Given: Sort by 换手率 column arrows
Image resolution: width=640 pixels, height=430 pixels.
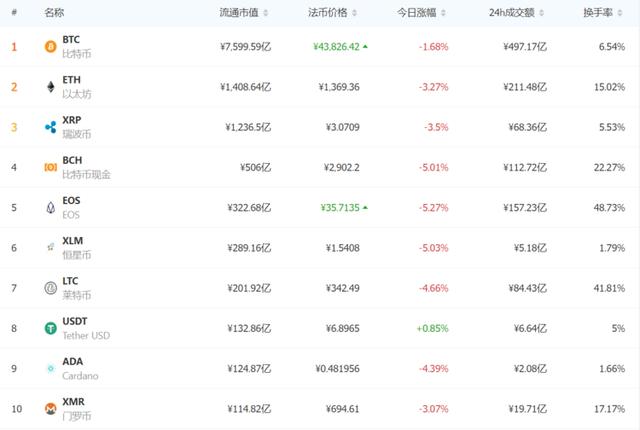Looking at the screenshot, I should point(620,13).
